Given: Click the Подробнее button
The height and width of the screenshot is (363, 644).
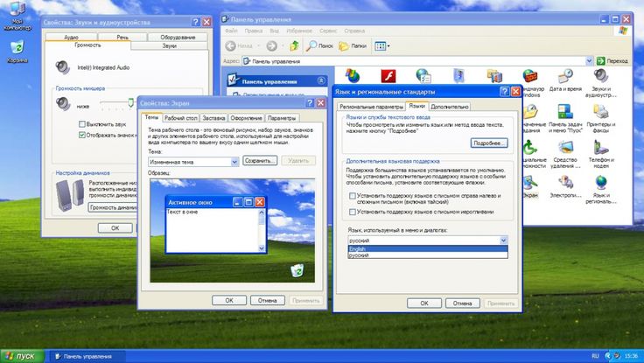Looking at the screenshot, I should point(489,143).
